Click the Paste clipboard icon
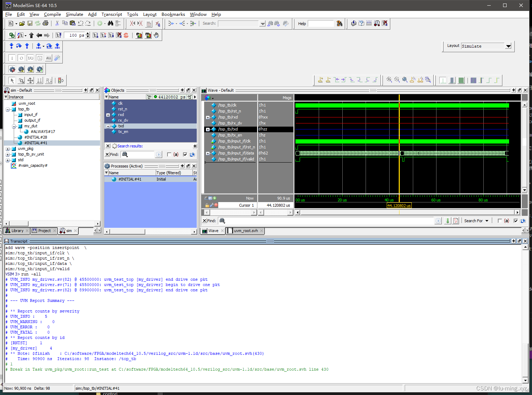 73,23
